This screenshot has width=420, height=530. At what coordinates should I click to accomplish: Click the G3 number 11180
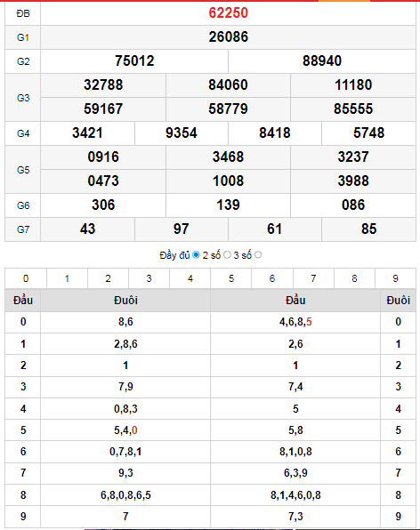click(x=353, y=84)
